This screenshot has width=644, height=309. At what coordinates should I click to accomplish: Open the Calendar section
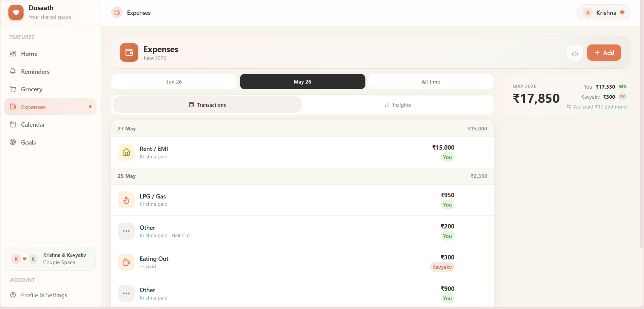50,124
